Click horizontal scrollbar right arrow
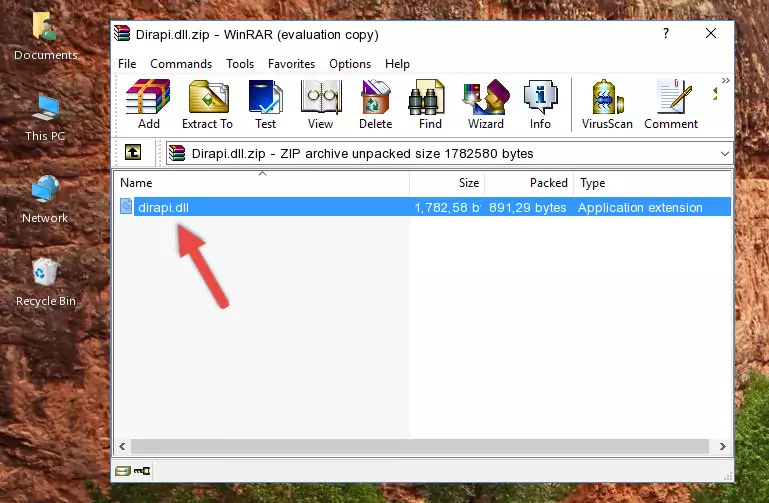This screenshot has height=503, width=769. tap(722, 446)
